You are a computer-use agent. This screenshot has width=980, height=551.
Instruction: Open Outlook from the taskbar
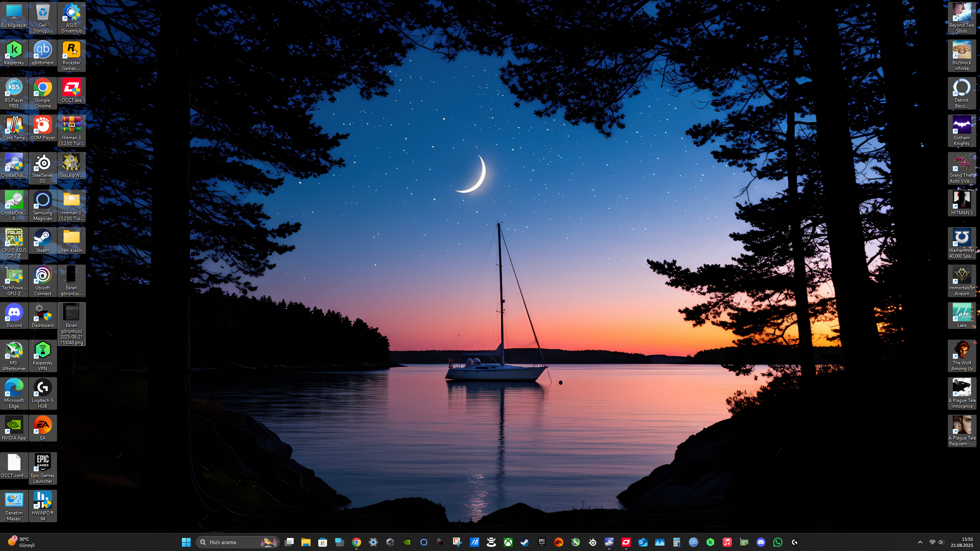tap(643, 542)
